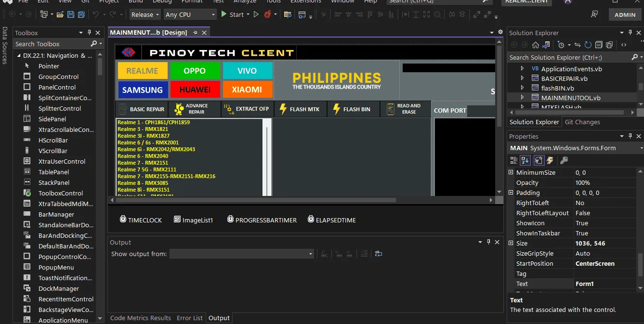Image resolution: width=644 pixels, height=324 pixels.
Task: Toggle auto-hide pin on Solution Explorer
Action: click(x=630, y=33)
